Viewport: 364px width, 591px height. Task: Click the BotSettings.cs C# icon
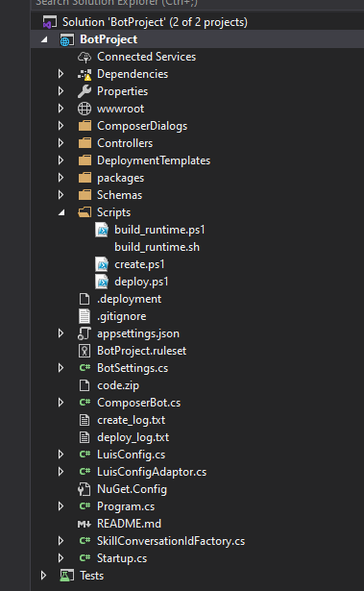click(x=85, y=368)
